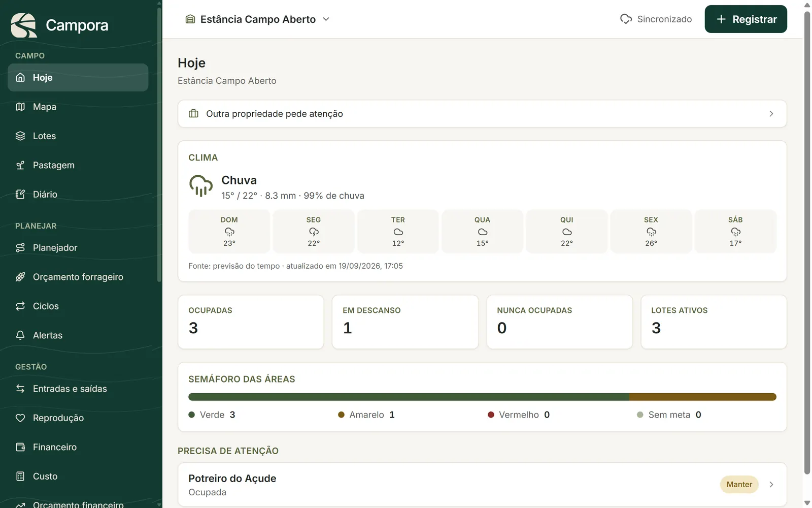
Task: Click the briefcase icon in attention banner
Action: 193,113
